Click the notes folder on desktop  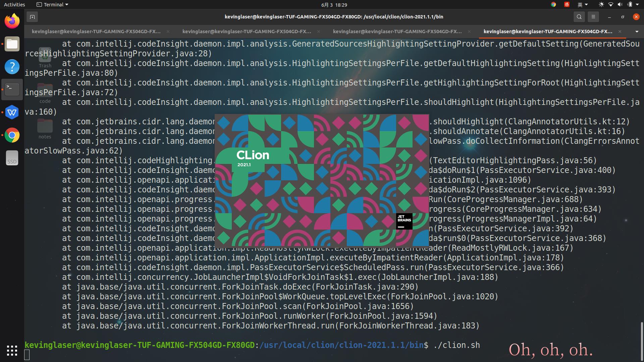point(45,129)
